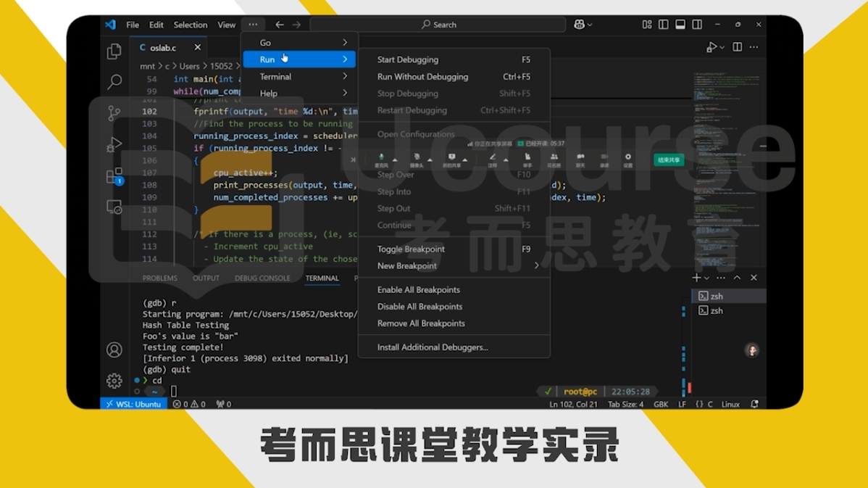Expand New Breakpoint submenu
The image size is (868, 488).
tap(454, 266)
